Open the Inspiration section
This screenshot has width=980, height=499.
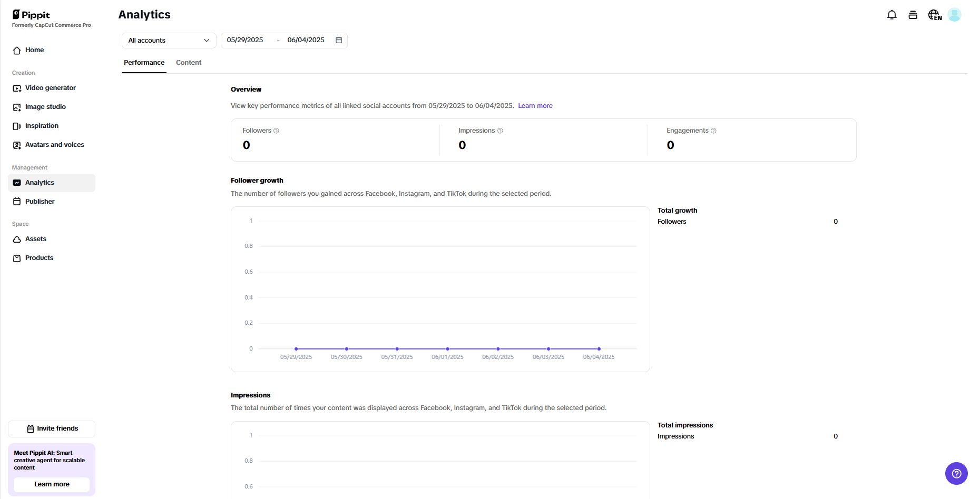click(x=16, y=125)
